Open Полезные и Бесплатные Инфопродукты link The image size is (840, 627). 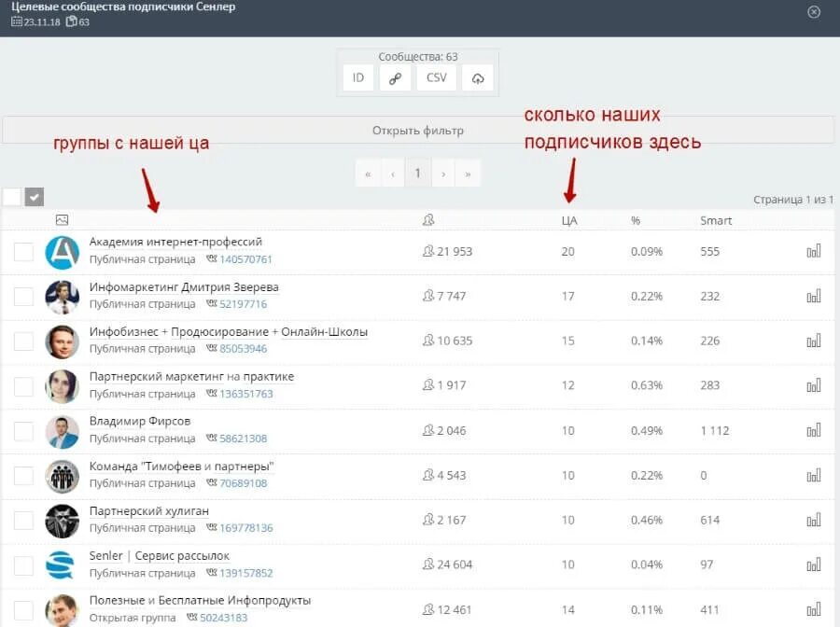200,600
